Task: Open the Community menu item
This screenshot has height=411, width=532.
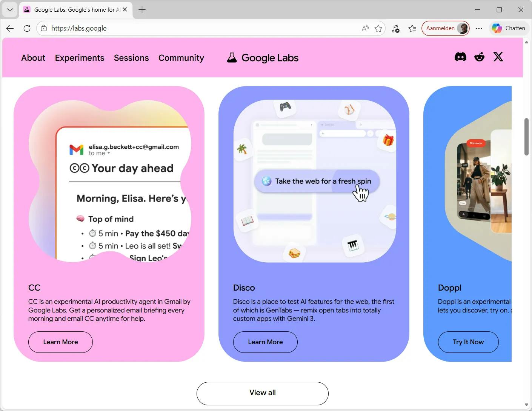Action: pyautogui.click(x=181, y=58)
